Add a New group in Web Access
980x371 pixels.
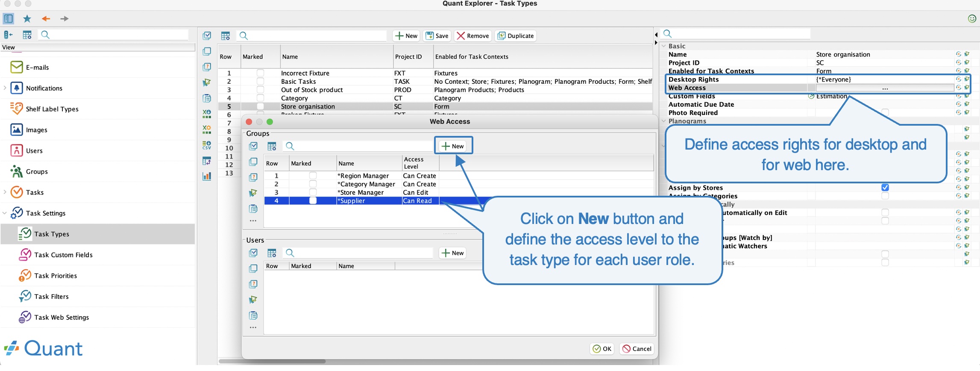pos(453,146)
